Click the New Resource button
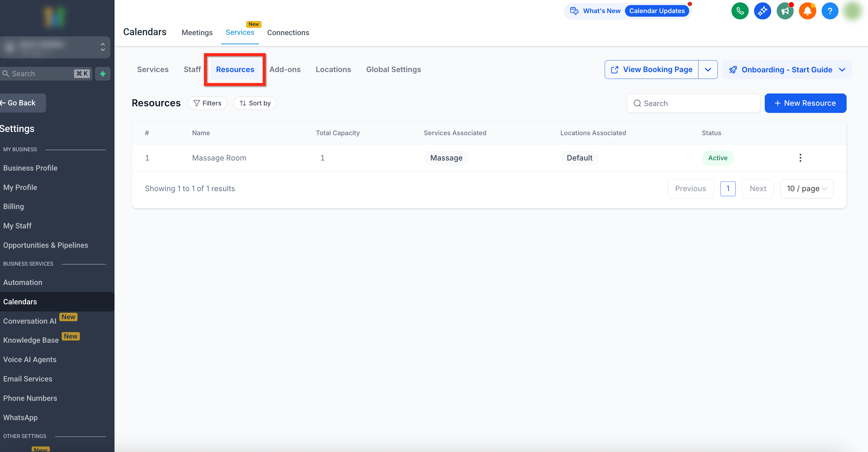The height and width of the screenshot is (452, 868). click(805, 103)
